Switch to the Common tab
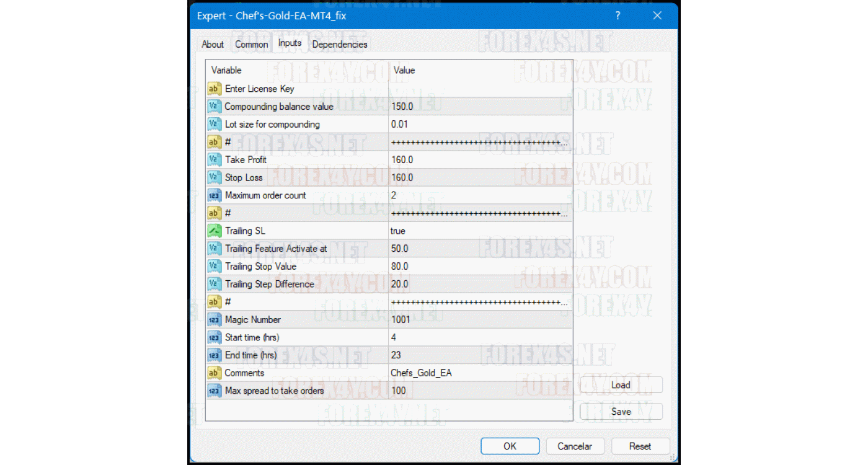This screenshot has height=465, width=868. click(251, 44)
